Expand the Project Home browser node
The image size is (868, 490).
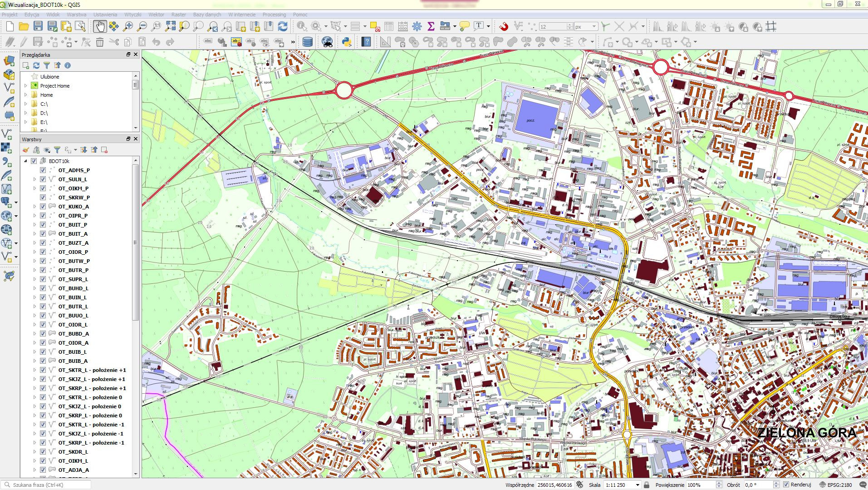pyautogui.click(x=26, y=86)
